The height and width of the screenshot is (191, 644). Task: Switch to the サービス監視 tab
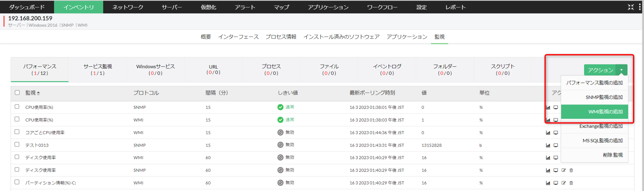[x=98, y=69]
